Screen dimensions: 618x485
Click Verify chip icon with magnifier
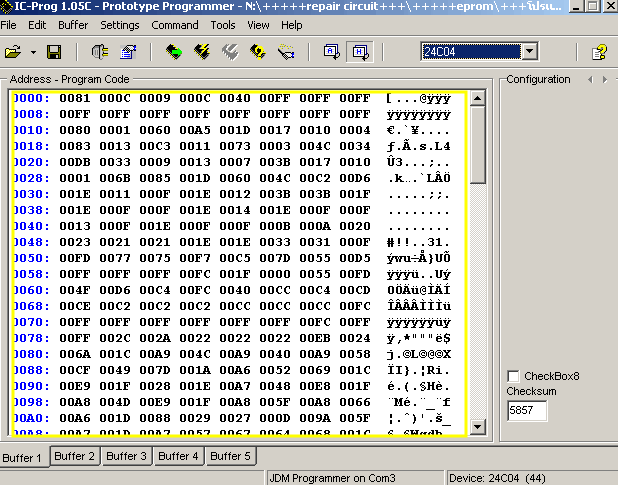(258, 52)
